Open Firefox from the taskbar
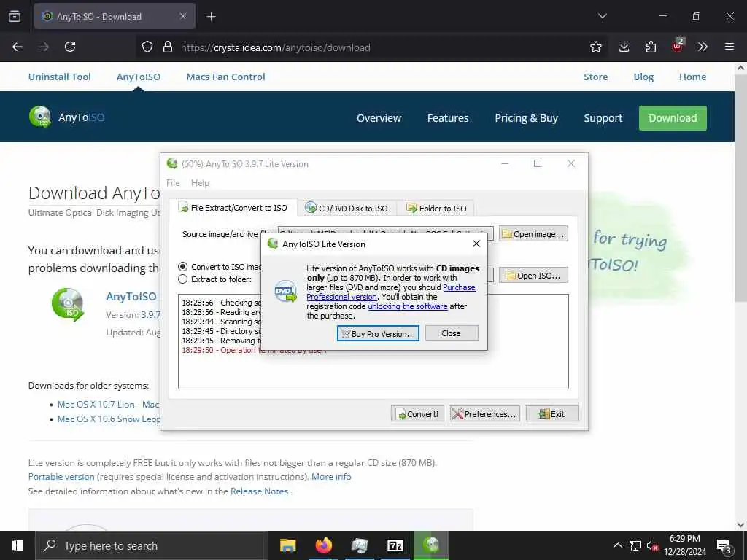747x560 pixels. [323, 545]
